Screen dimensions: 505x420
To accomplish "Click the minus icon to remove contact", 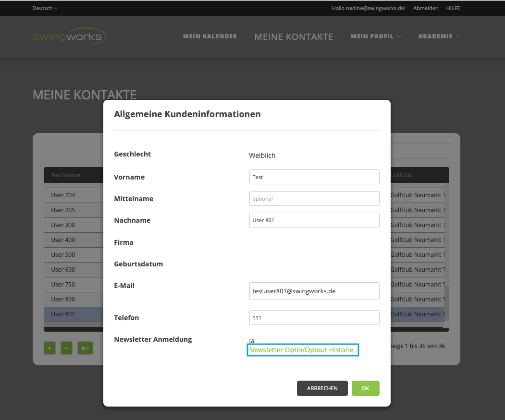I will (x=67, y=348).
